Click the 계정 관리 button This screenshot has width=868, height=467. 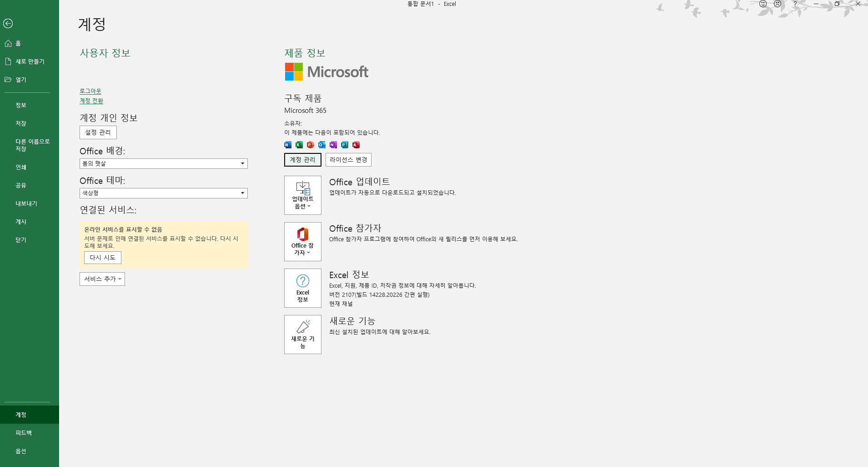[x=303, y=160]
